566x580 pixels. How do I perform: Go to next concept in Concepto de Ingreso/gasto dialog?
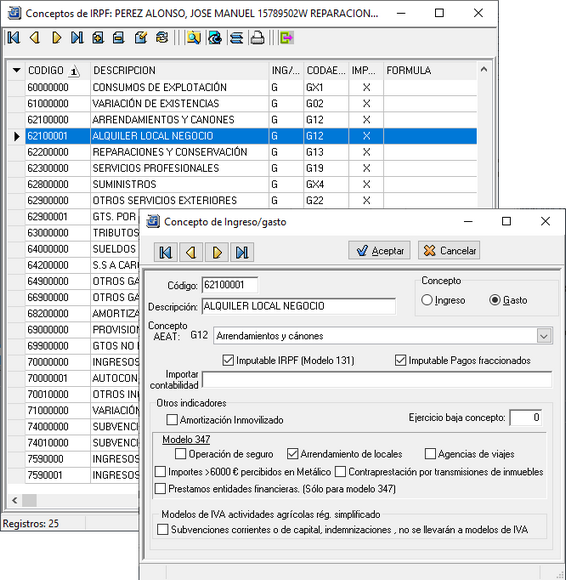coord(217,252)
